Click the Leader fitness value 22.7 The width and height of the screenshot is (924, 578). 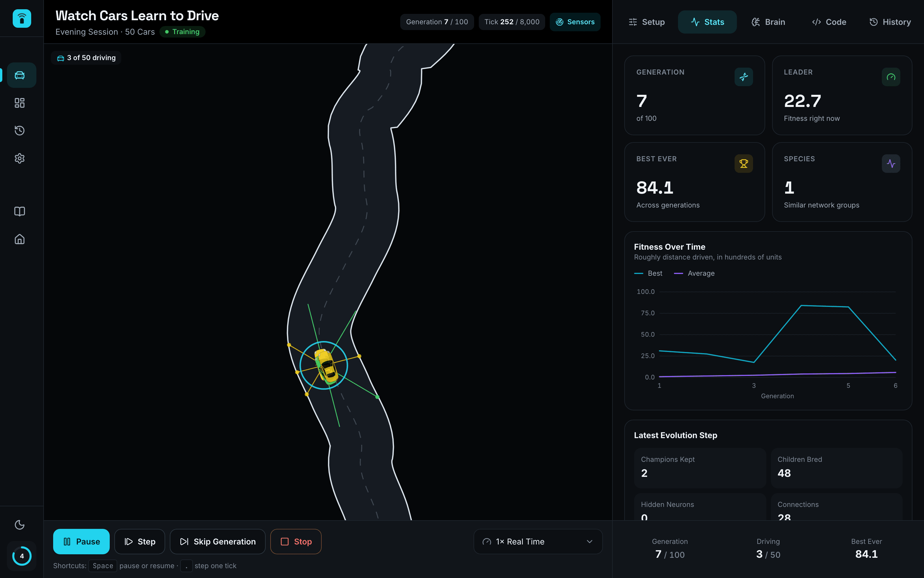coord(802,101)
